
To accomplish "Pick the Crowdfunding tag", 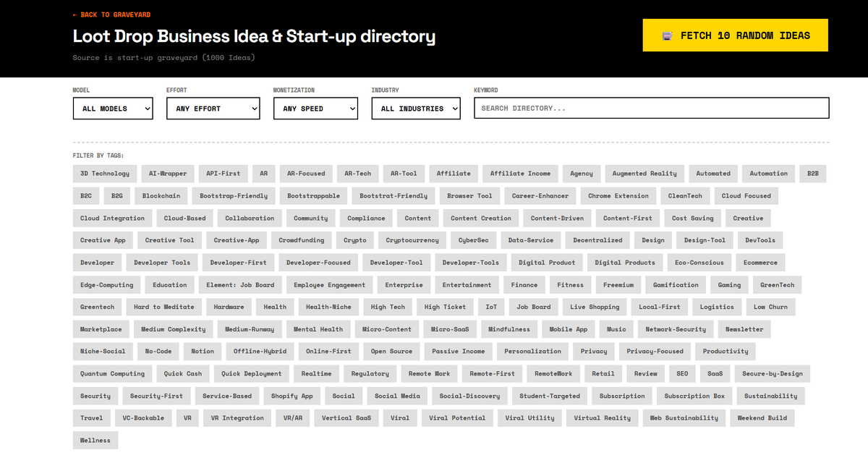I will tap(302, 240).
